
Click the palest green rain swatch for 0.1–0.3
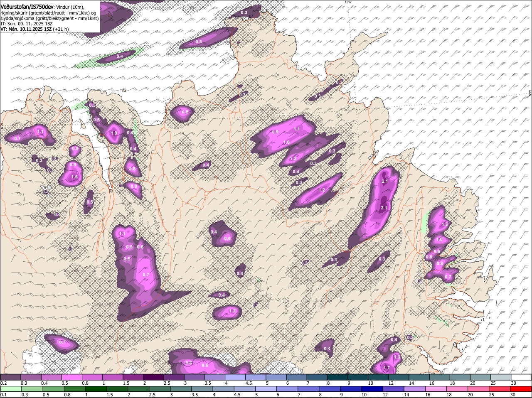coord(11,389)
